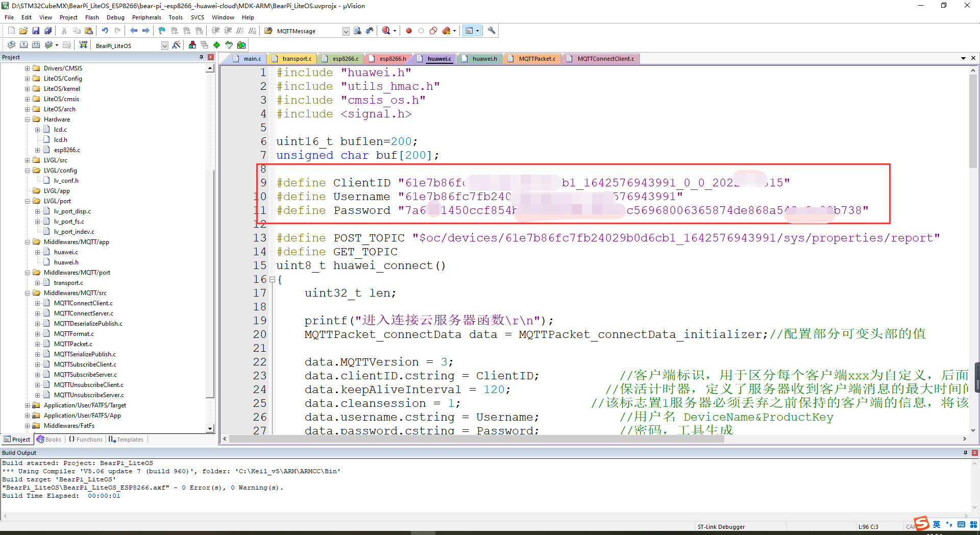Open the editor tab list dropdown arrow
This screenshot has height=535, width=980.
(963, 58)
